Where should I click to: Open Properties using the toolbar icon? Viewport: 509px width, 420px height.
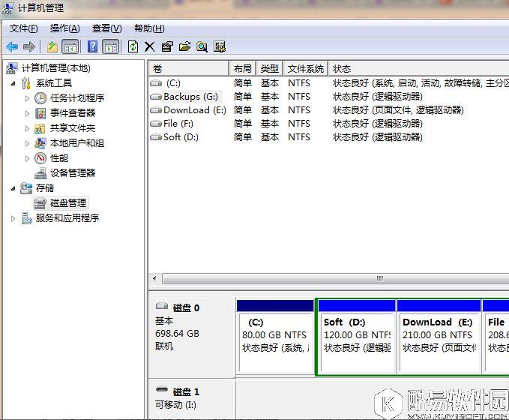166,46
